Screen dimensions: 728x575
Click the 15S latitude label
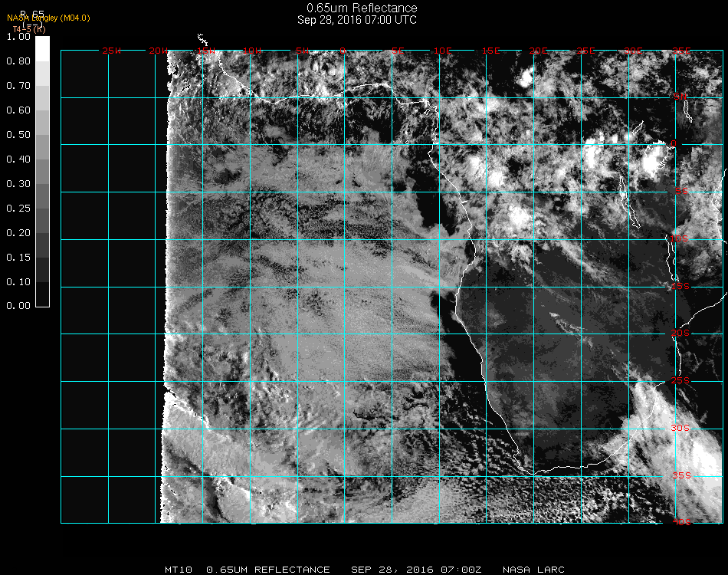pos(680,286)
